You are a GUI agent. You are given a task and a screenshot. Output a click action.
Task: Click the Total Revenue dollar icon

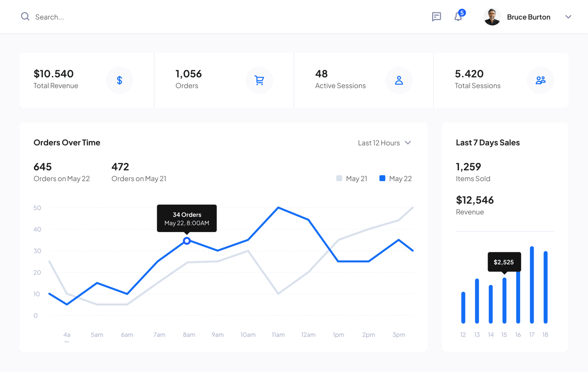[119, 80]
